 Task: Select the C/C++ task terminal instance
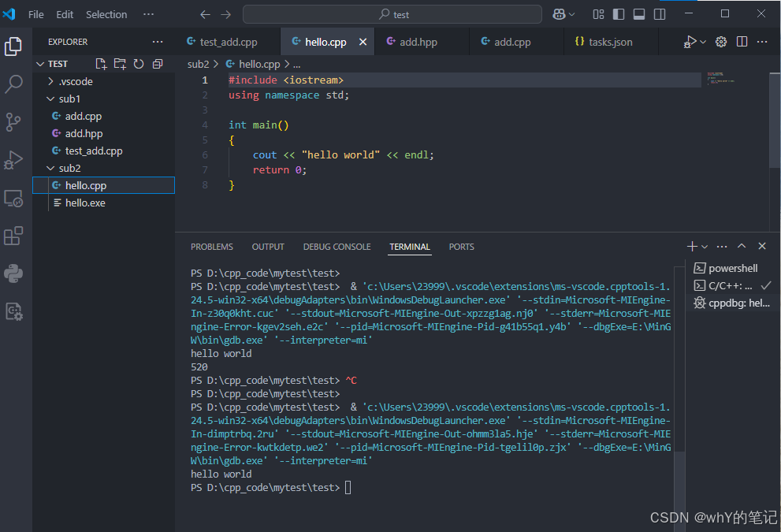tap(733, 285)
